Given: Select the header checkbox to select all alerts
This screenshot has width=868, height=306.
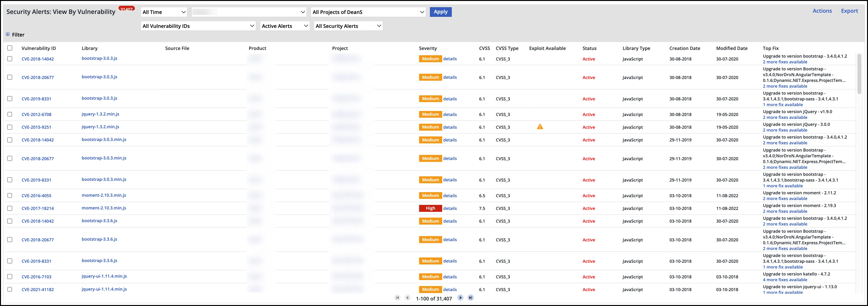Looking at the screenshot, I should point(10,48).
